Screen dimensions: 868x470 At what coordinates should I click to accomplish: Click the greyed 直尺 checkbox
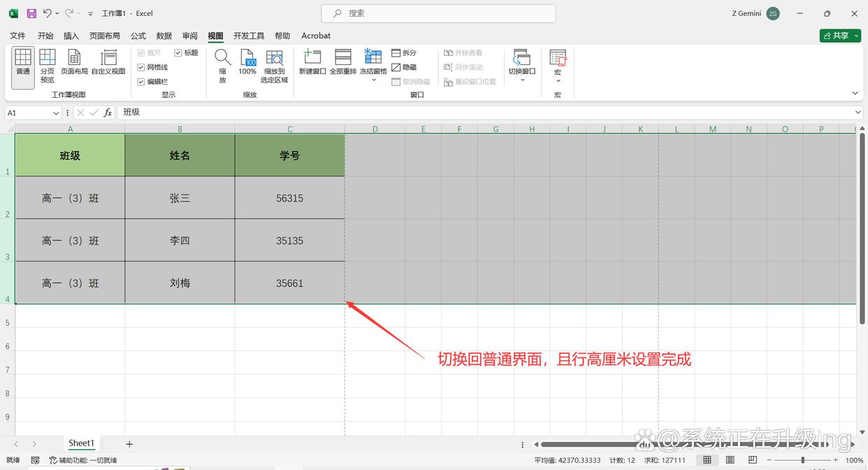[141, 53]
